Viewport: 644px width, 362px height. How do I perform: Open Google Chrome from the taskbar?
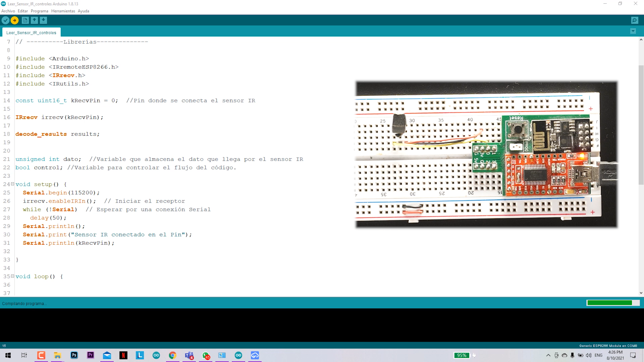point(172,355)
